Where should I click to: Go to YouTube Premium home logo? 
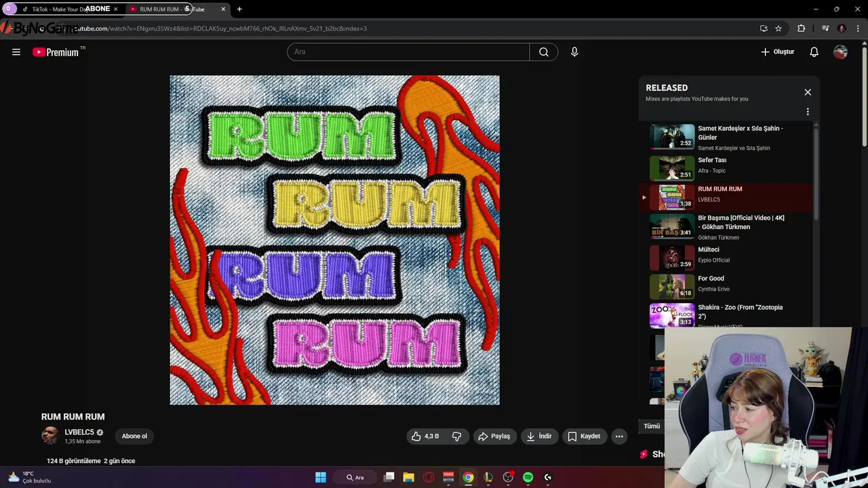(56, 52)
